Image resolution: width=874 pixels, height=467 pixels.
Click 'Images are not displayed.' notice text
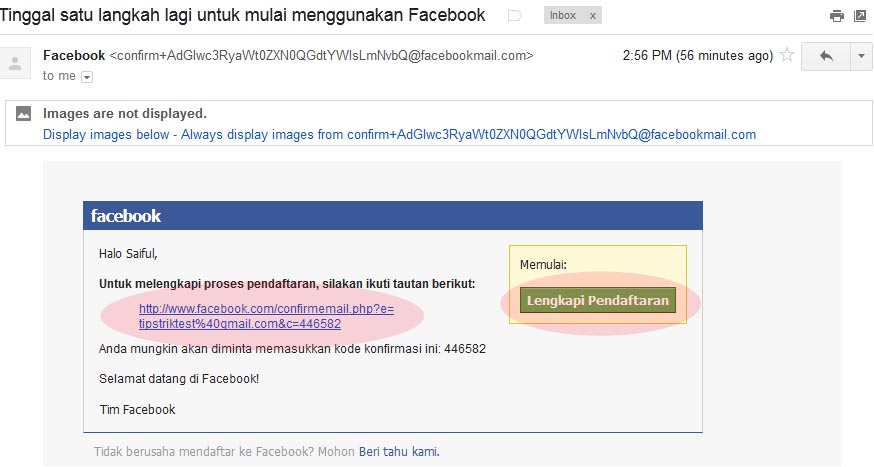[125, 113]
